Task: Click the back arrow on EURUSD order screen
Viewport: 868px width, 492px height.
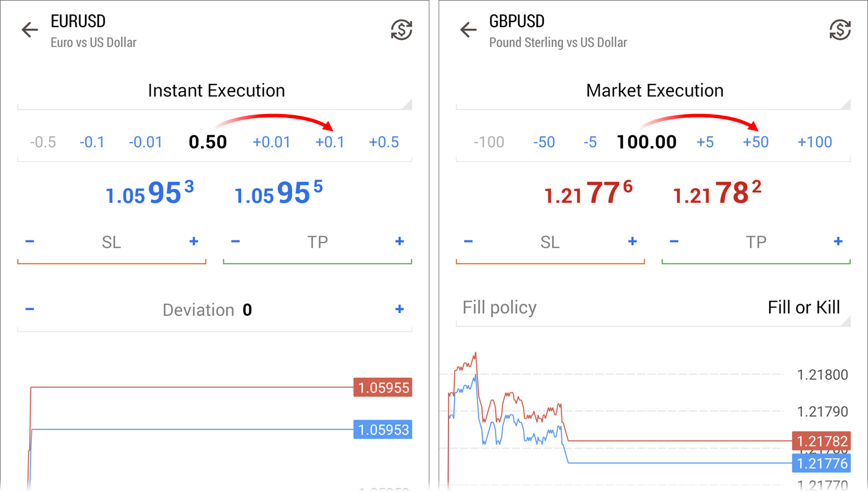Action: click(x=30, y=30)
